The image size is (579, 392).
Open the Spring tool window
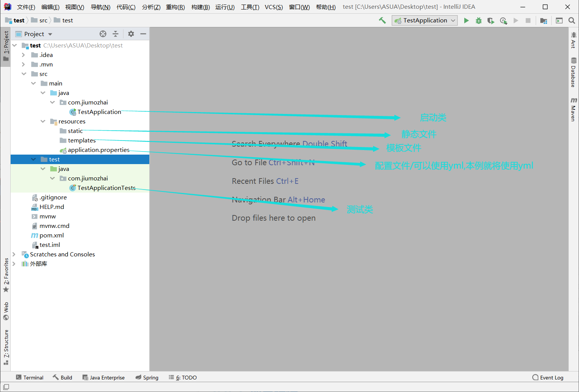147,378
